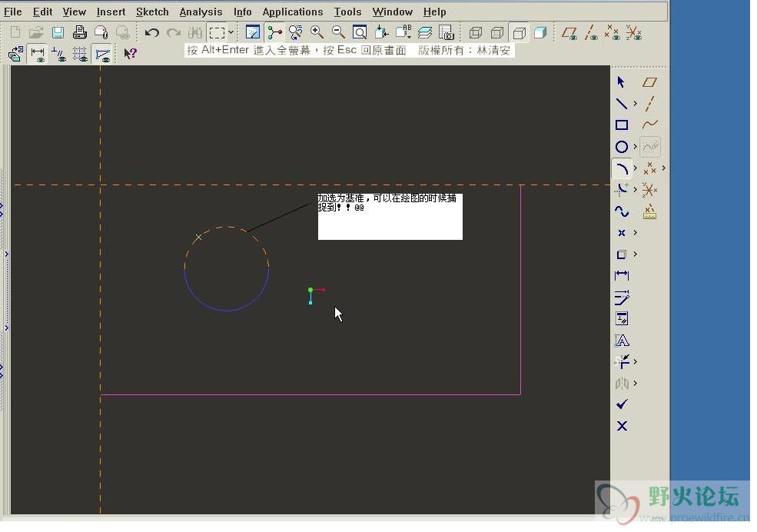
Task: Click the Zoom Out magnifier
Action: click(338, 32)
